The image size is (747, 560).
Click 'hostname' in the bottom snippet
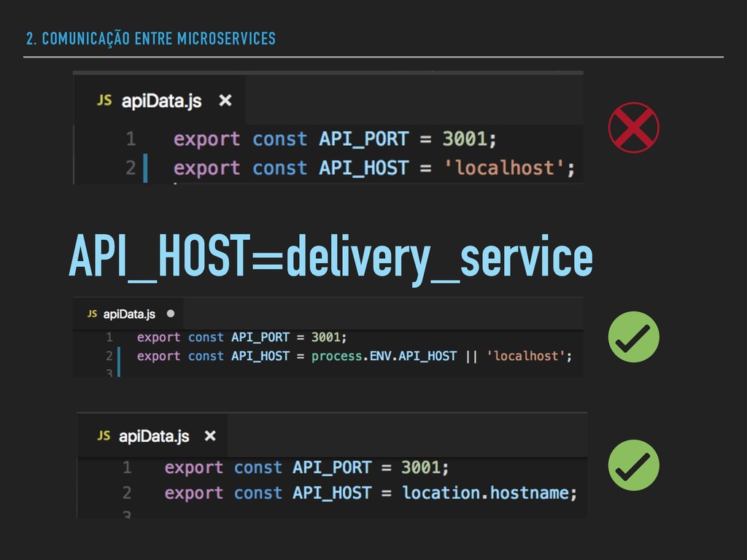[x=530, y=493]
